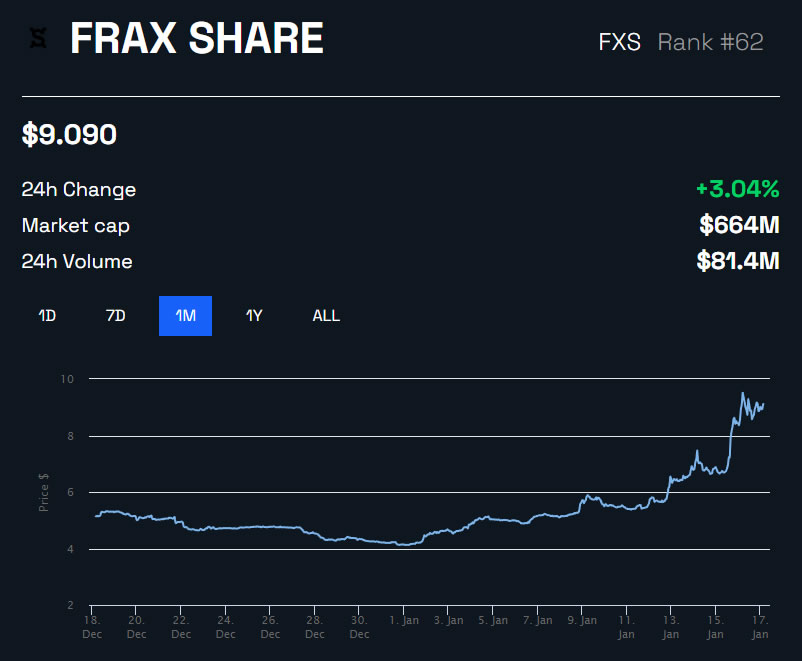Click the 24h Volume label
Viewport: 802px width, 661px height.
pyautogui.click(x=77, y=262)
